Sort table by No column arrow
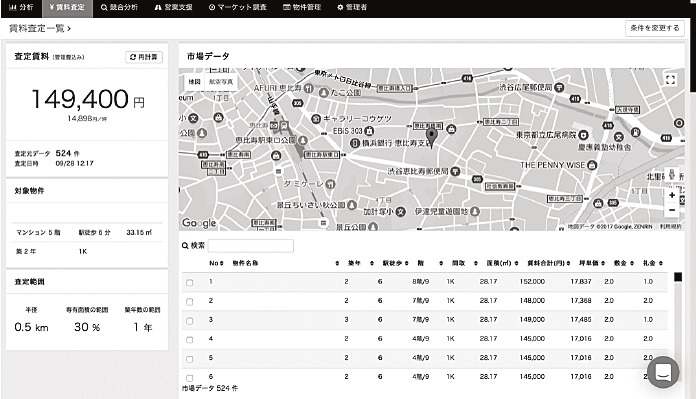 222,263
